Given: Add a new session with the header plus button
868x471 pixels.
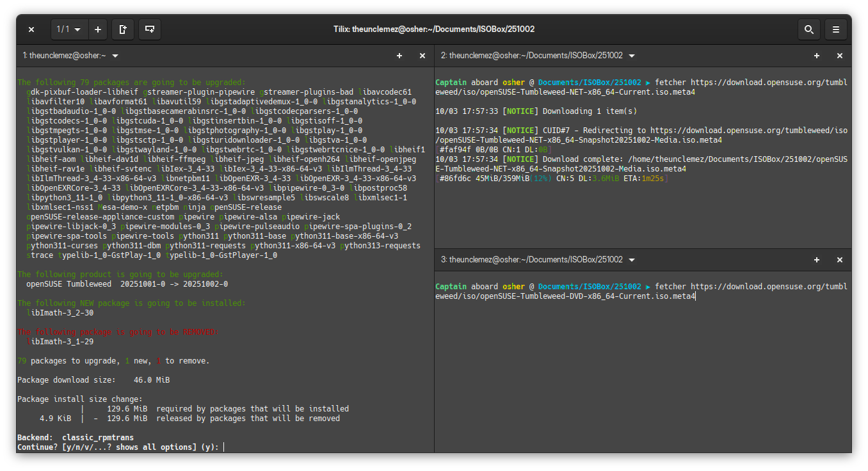Looking at the screenshot, I should [97, 29].
